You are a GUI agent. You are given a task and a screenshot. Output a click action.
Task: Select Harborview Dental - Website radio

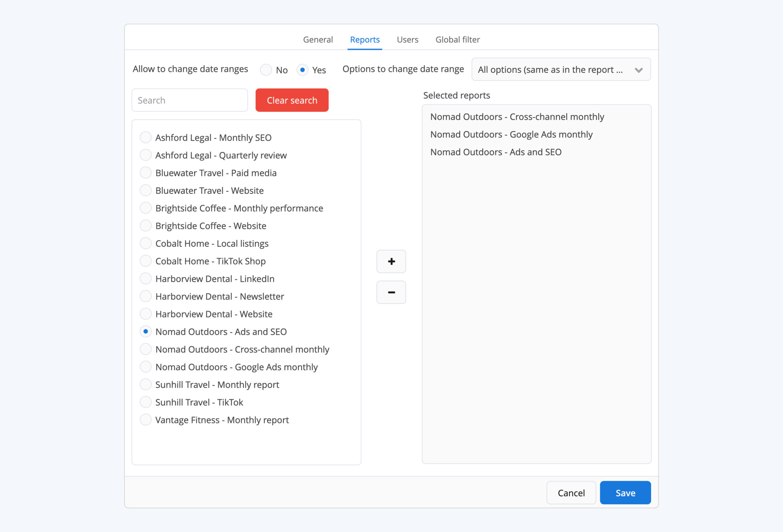(x=146, y=314)
